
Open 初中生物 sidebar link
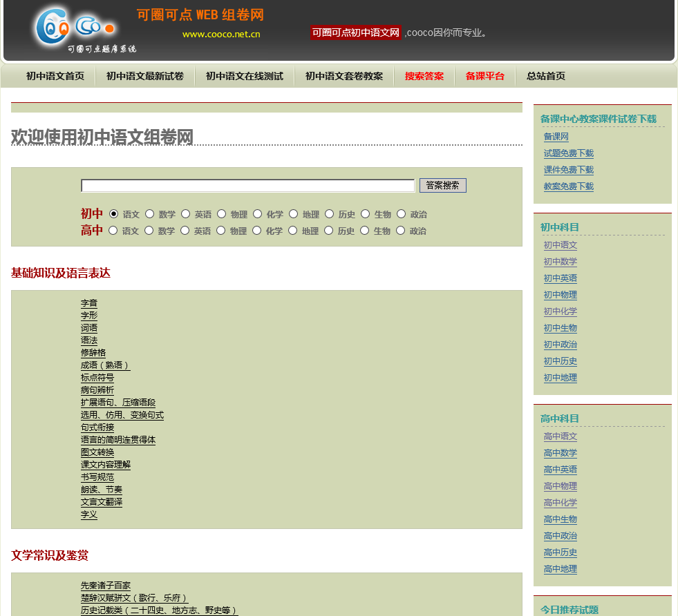pos(561,328)
